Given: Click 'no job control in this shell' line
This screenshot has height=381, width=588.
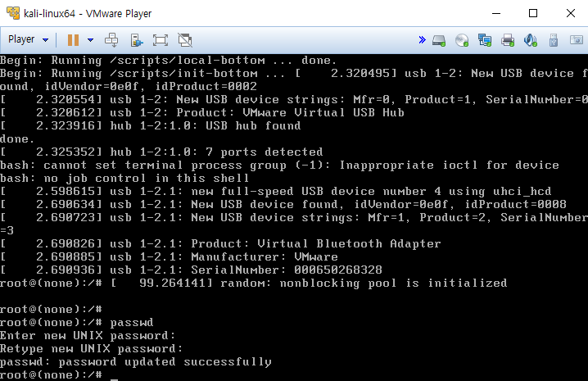Looking at the screenshot, I should (124, 178).
